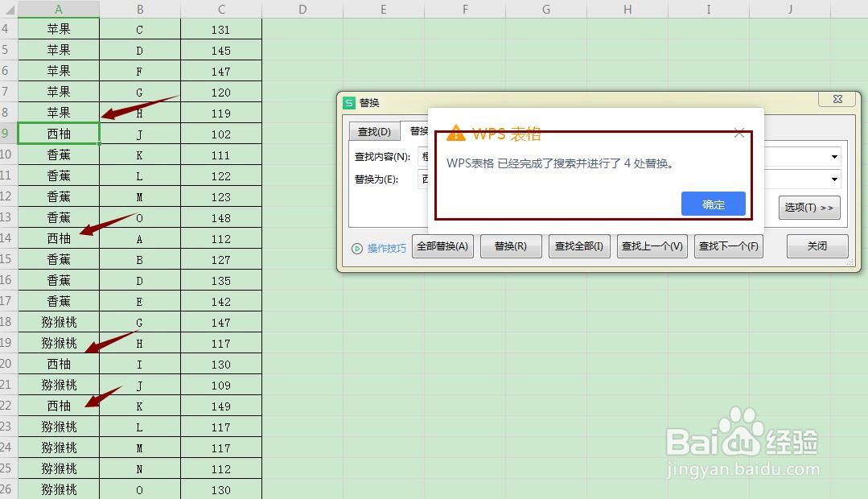
Task: Click the 替换(R) button
Action: point(510,246)
